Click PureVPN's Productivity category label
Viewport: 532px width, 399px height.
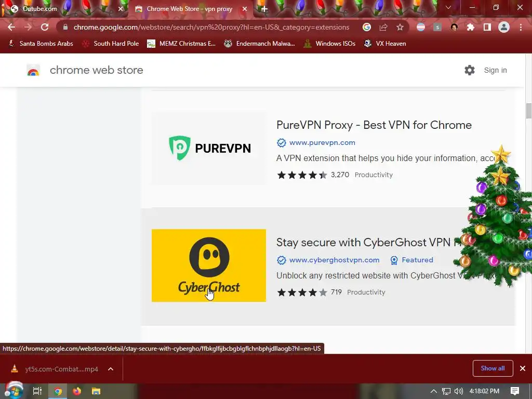[x=374, y=175]
